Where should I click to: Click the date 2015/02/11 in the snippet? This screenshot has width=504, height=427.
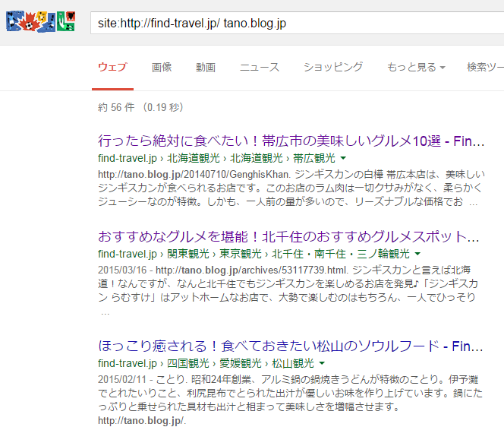point(122,379)
